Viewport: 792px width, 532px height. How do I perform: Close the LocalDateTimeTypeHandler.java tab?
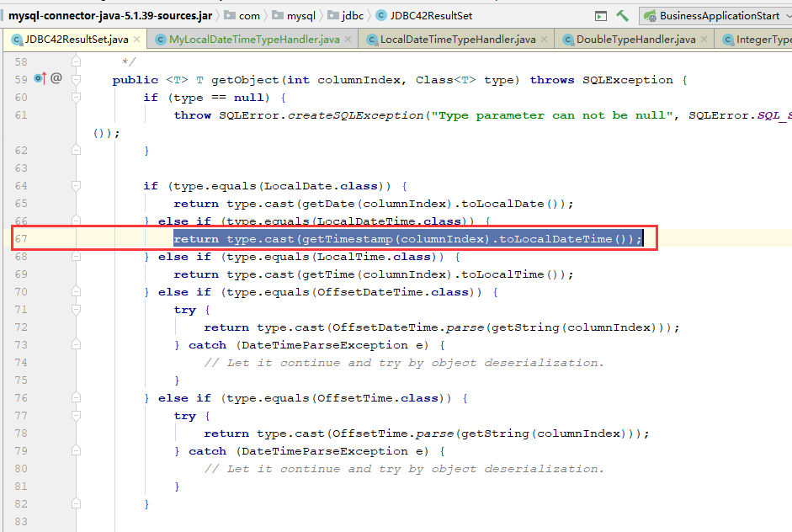[544, 40]
